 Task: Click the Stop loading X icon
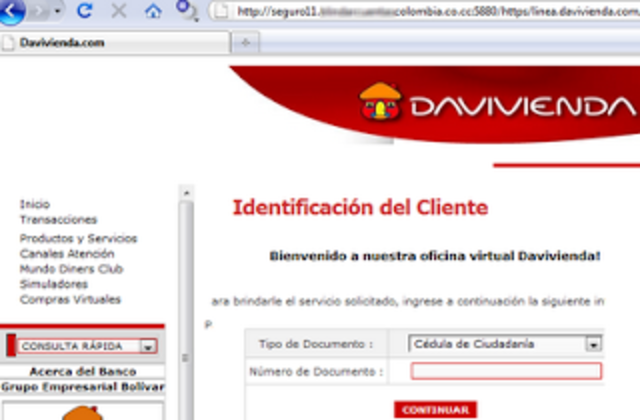[x=119, y=11]
